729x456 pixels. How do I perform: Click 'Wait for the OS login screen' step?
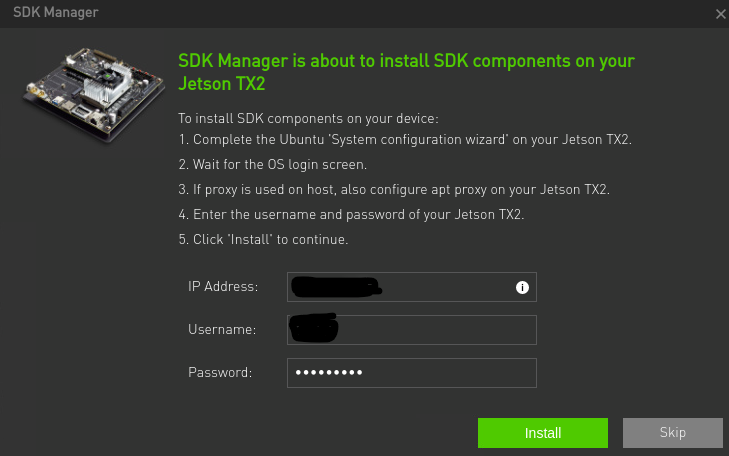coord(272,165)
